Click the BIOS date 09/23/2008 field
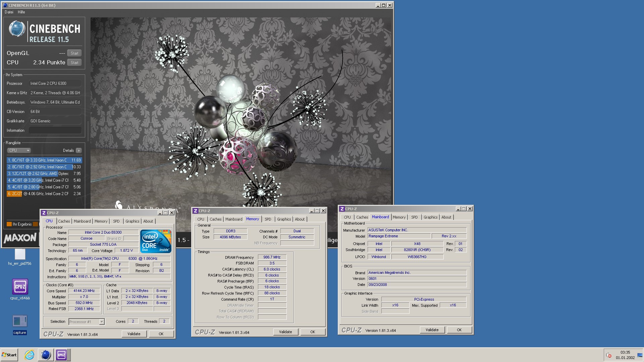 click(417, 285)
